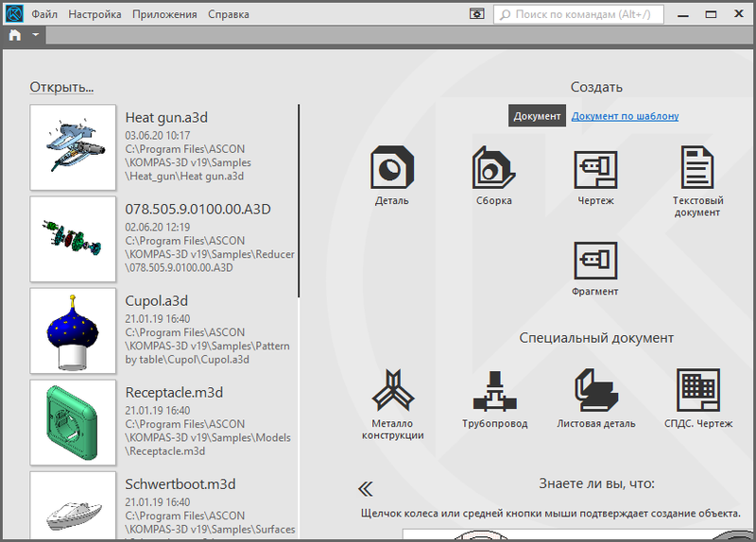Click the KOMPAS-3D logo icon

click(14, 14)
